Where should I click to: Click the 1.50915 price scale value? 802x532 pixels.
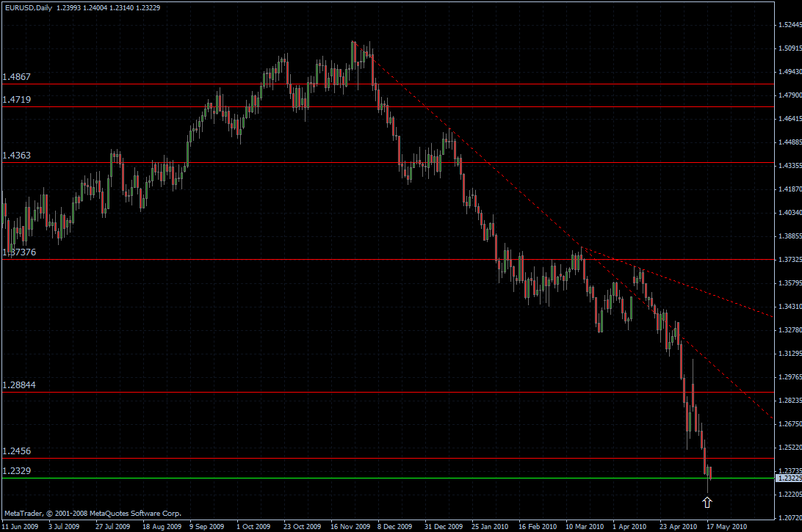pos(790,48)
